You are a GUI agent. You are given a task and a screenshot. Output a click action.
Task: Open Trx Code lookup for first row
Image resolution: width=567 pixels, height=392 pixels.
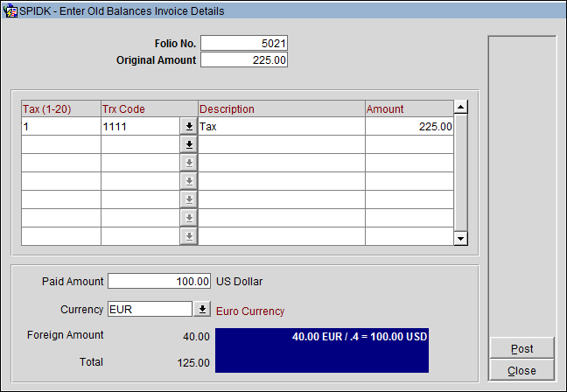[x=188, y=126]
